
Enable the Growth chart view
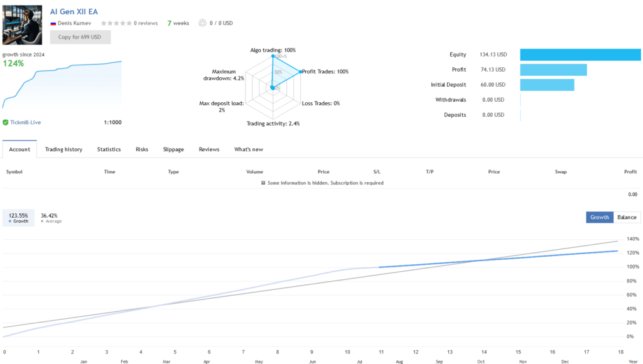click(x=599, y=217)
